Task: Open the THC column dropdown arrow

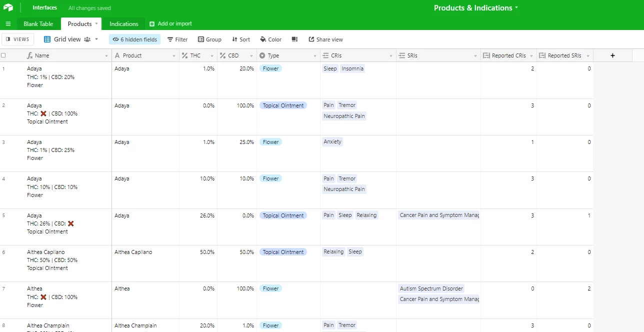Action: [x=212, y=56]
